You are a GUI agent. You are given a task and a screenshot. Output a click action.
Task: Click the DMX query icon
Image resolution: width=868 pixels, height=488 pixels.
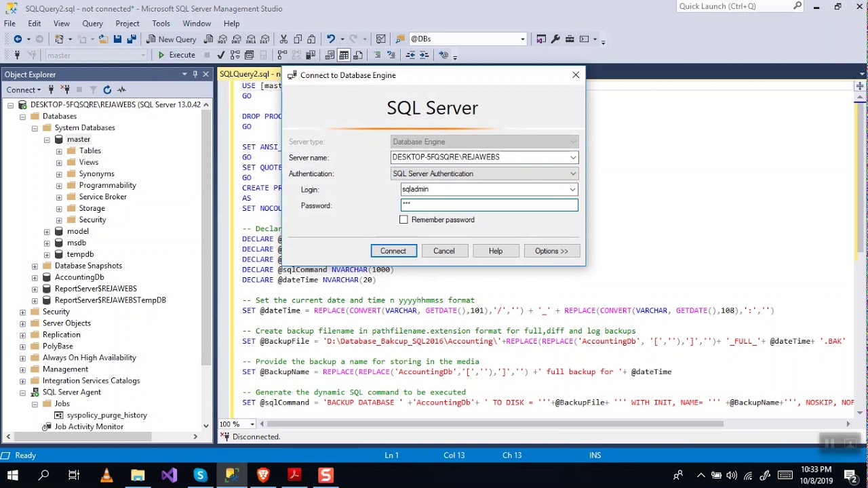pyautogui.click(x=237, y=39)
